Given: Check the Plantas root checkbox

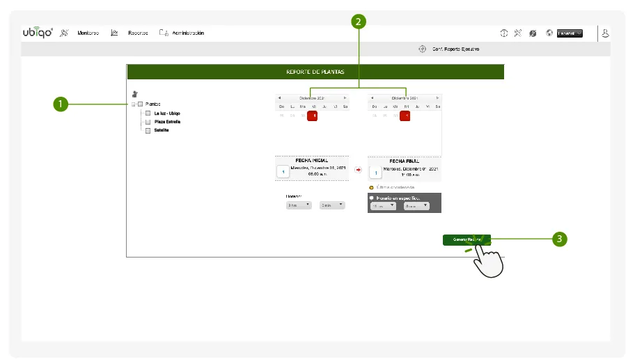Looking at the screenshot, I should point(140,104).
